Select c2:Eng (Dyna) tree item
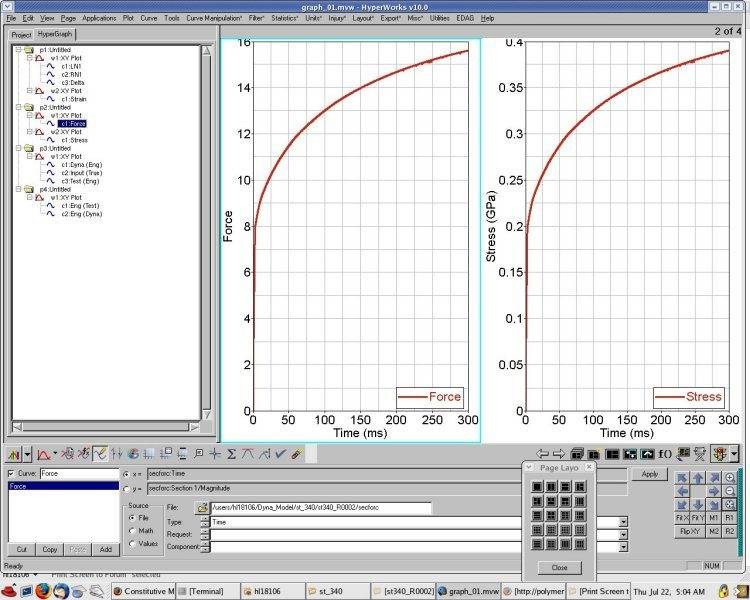Screen dimensions: 750x600 [x=82, y=214]
